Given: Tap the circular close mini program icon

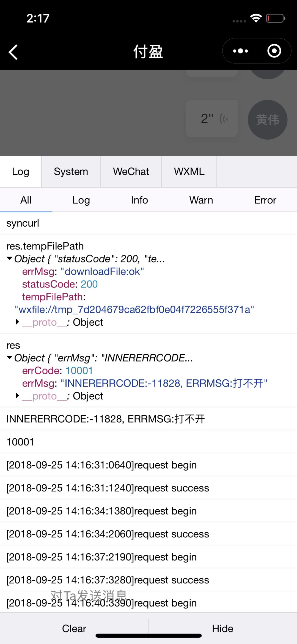Looking at the screenshot, I should click(274, 51).
